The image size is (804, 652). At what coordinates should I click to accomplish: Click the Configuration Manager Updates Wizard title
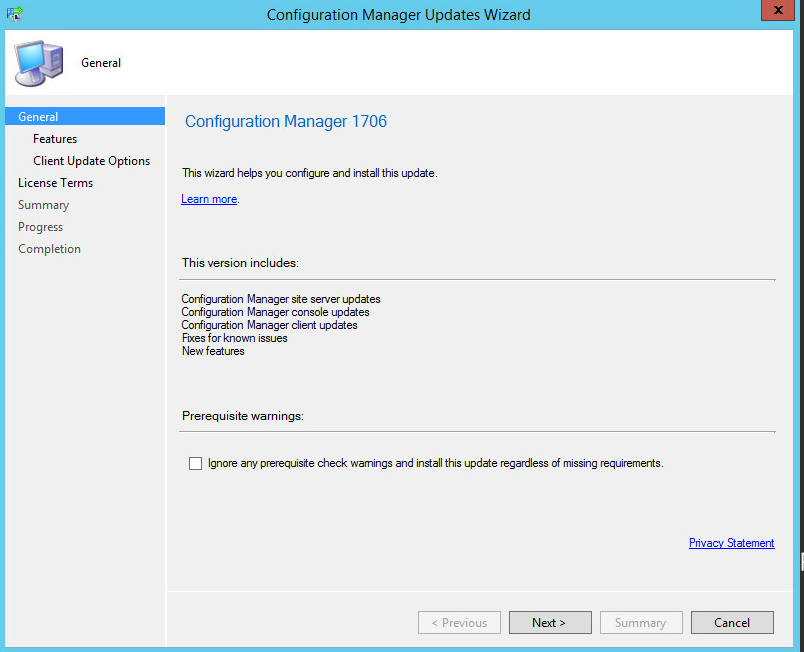398,15
